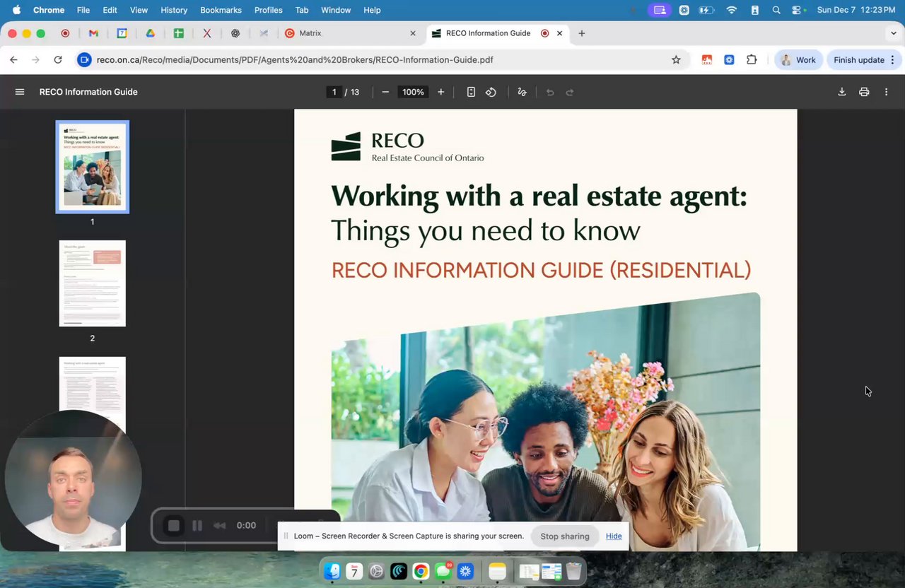
Task: Open the Window menu in menu bar
Action: coord(336,10)
